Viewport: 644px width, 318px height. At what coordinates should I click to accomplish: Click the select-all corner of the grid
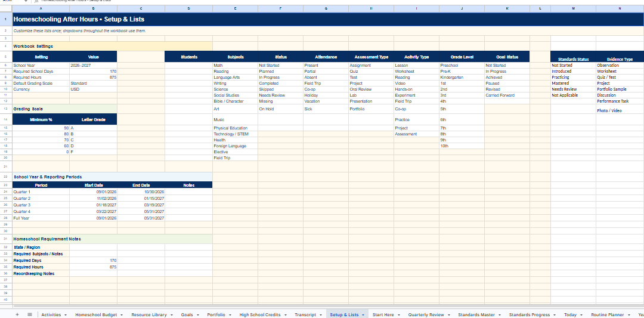pyautogui.click(x=6, y=8)
